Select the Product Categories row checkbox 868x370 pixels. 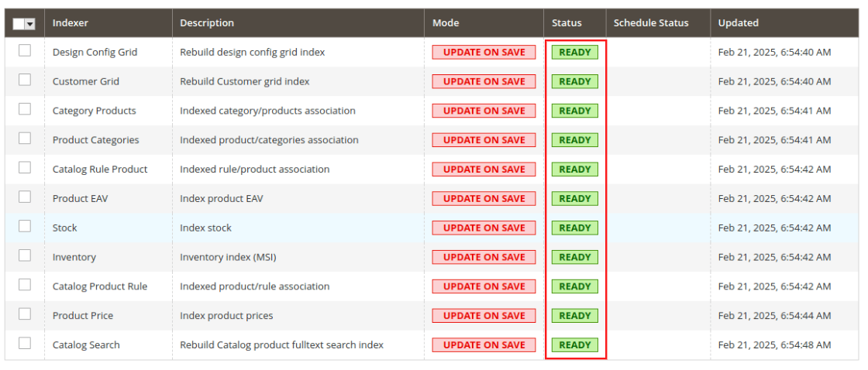(24, 139)
